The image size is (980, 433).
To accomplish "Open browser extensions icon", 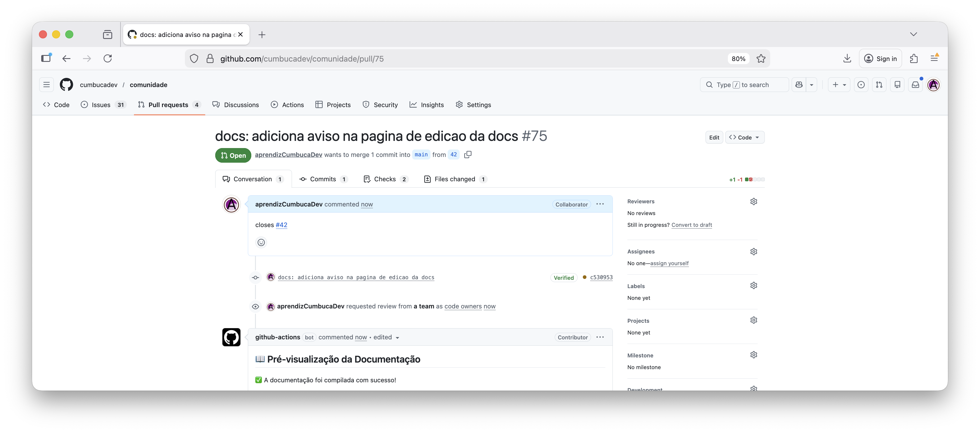I will (x=914, y=58).
